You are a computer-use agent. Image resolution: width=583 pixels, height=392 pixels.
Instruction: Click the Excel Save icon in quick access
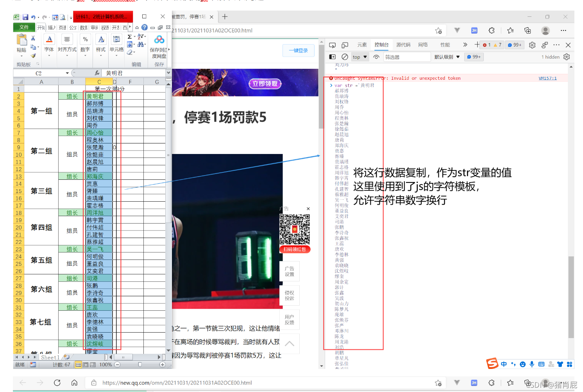25,17
